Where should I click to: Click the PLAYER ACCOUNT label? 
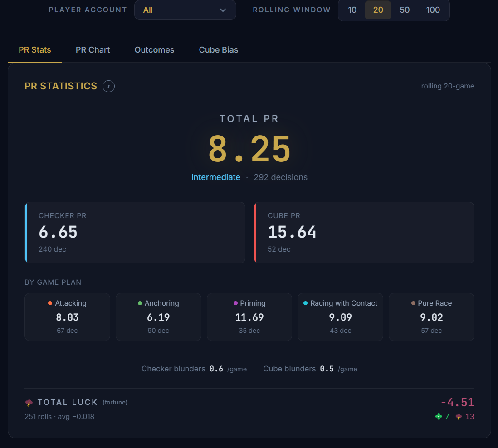click(88, 10)
